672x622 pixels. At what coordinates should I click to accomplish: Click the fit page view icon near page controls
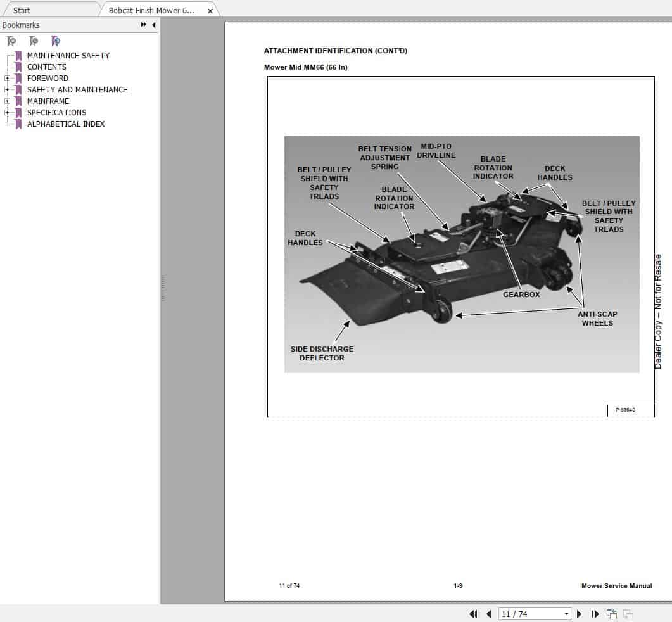[612, 614]
